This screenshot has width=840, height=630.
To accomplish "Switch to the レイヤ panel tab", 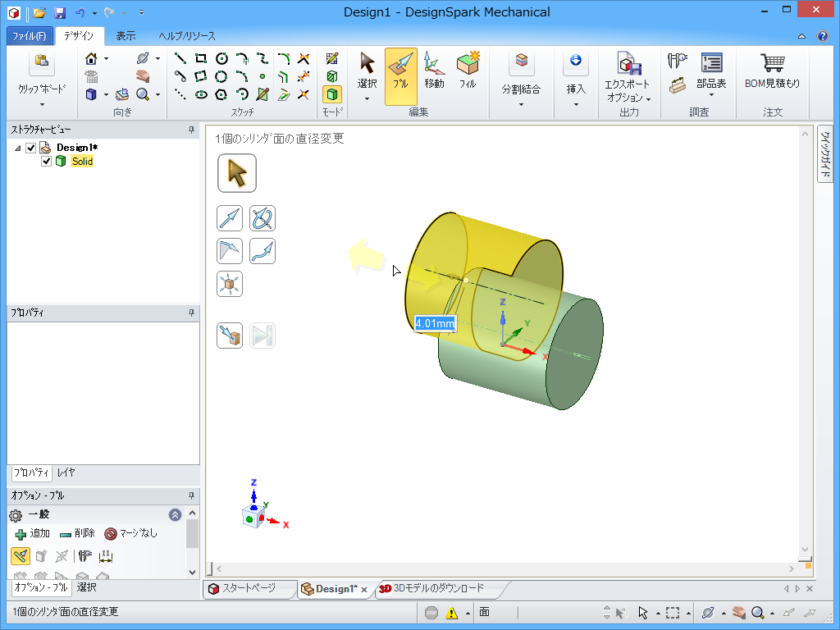I will click(x=66, y=472).
